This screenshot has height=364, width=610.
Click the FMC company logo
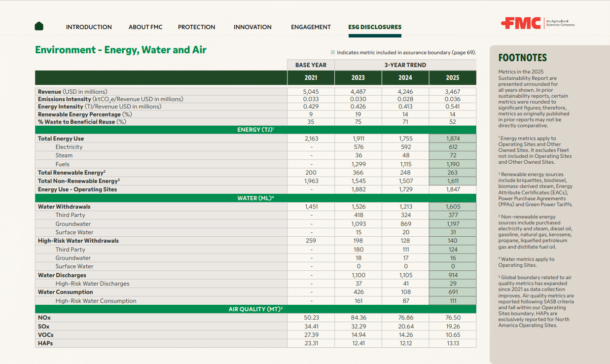coord(538,23)
